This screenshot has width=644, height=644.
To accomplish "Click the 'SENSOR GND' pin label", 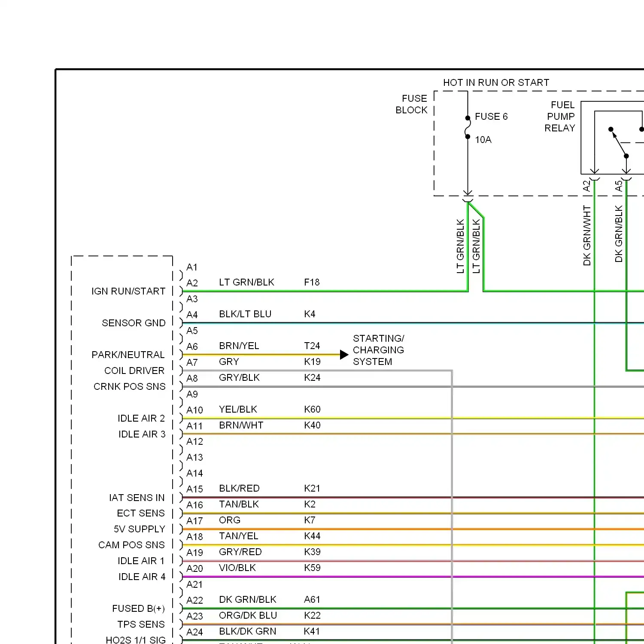I will coord(134,323).
